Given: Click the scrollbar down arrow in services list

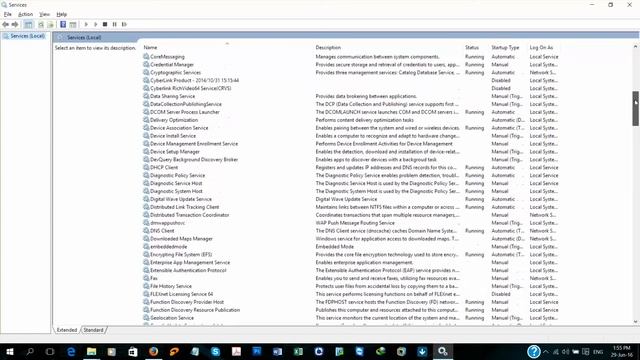Looking at the screenshot, I should point(636,322).
